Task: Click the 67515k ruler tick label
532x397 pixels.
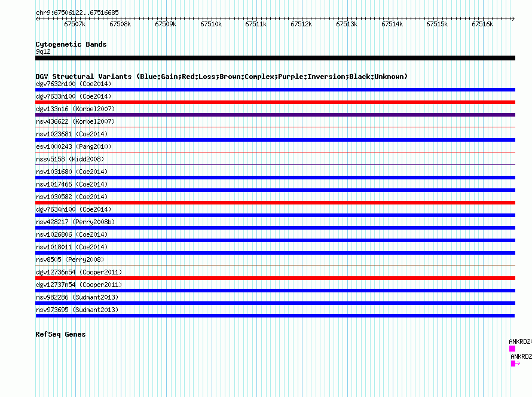Action: [x=437, y=24]
